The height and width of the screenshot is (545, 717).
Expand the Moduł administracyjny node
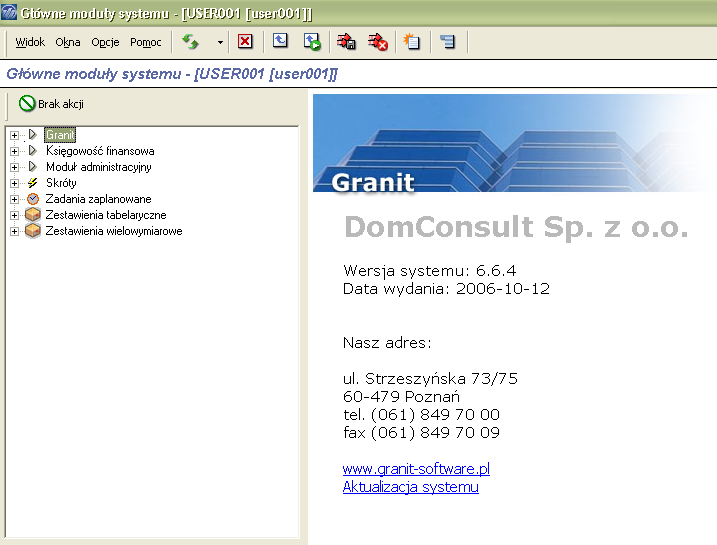[14, 167]
